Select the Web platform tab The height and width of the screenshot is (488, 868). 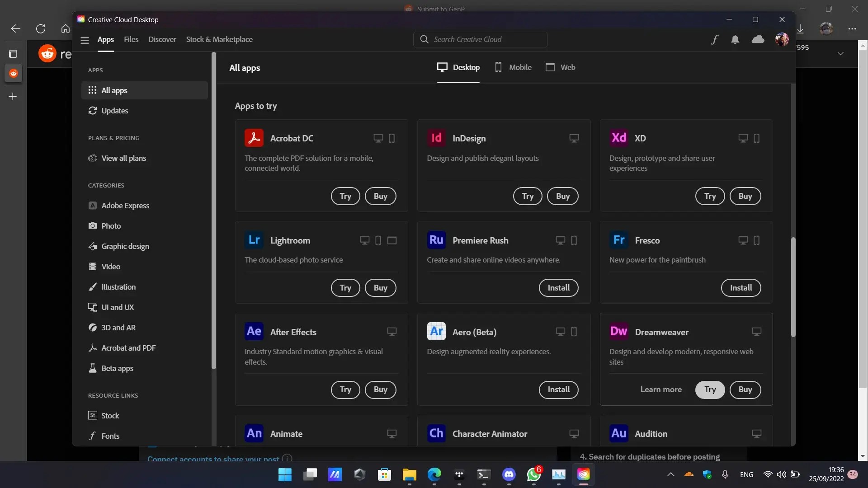click(x=561, y=67)
